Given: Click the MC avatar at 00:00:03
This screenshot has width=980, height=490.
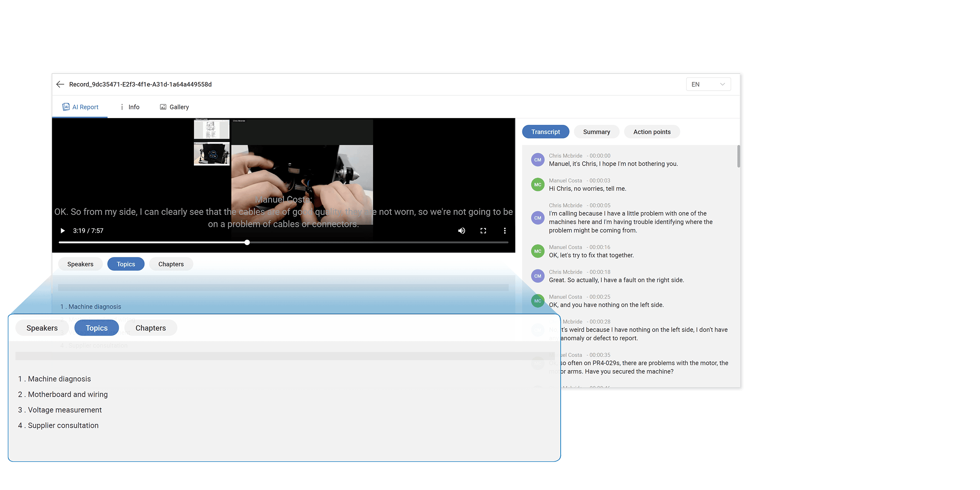Looking at the screenshot, I should pos(538,185).
